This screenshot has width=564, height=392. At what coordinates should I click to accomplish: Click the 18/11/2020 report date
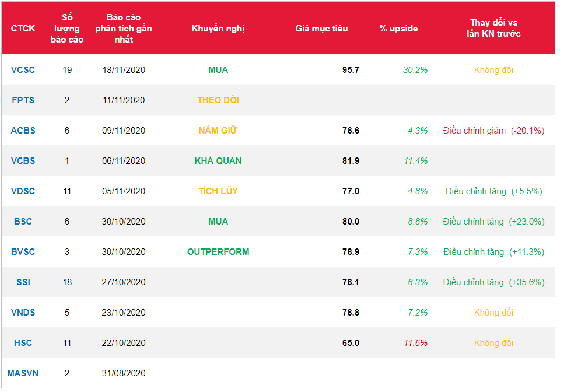coord(124,70)
